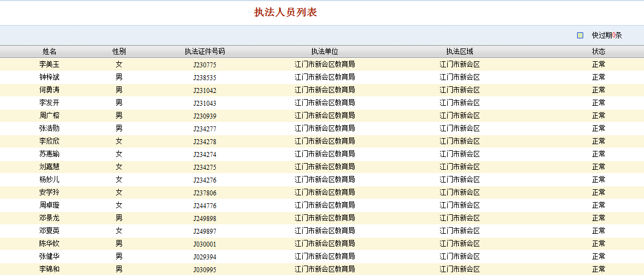Click gender 女 in 刘嘉慧's row
The image size is (644, 275).
click(119, 167)
